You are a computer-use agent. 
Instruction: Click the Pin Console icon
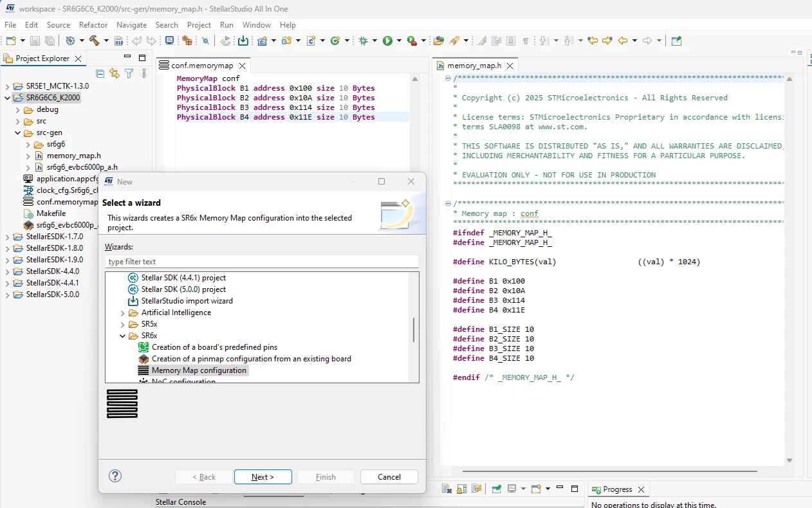point(497,489)
